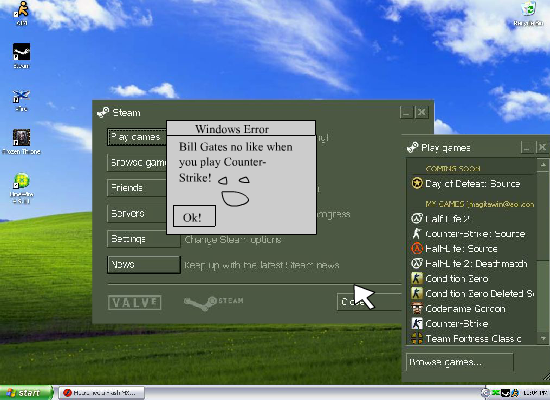Minimize the Steam main window
The image size is (550, 400).
(x=407, y=113)
